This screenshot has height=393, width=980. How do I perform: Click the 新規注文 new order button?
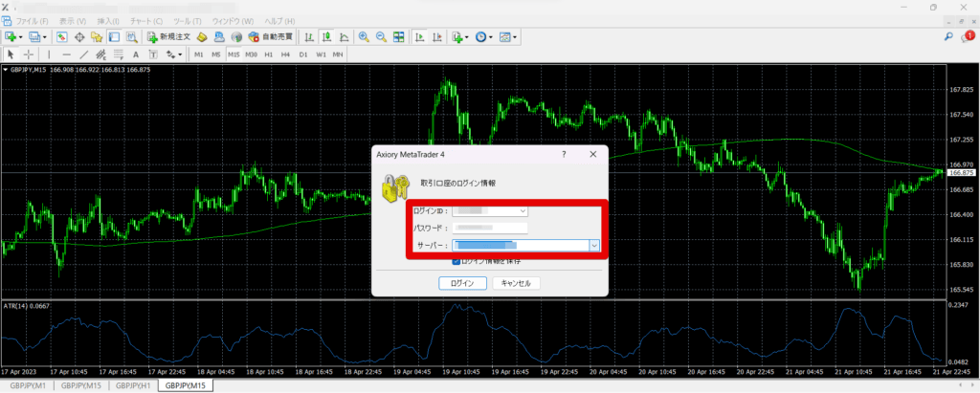point(168,37)
